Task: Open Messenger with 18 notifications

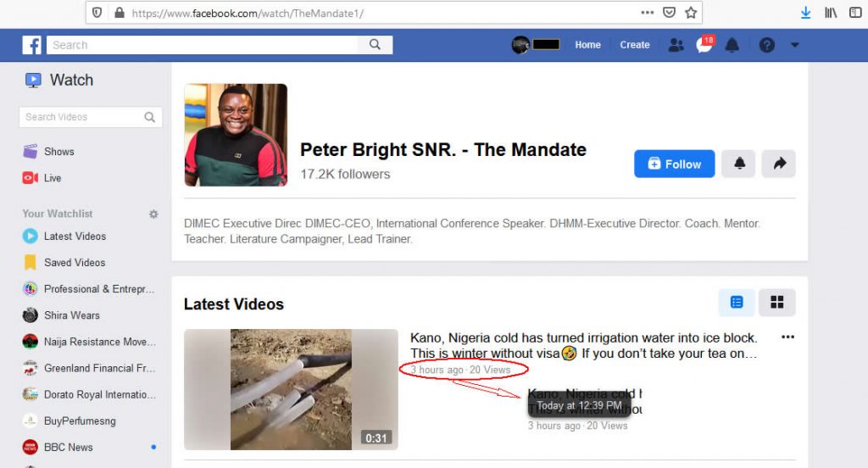Action: tap(704, 44)
